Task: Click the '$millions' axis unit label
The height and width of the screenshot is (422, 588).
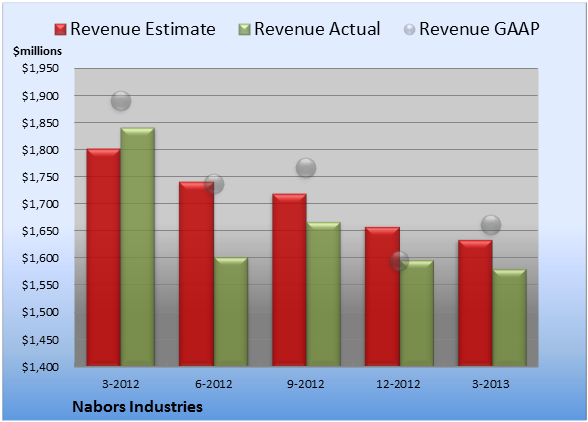Action: pos(37,51)
